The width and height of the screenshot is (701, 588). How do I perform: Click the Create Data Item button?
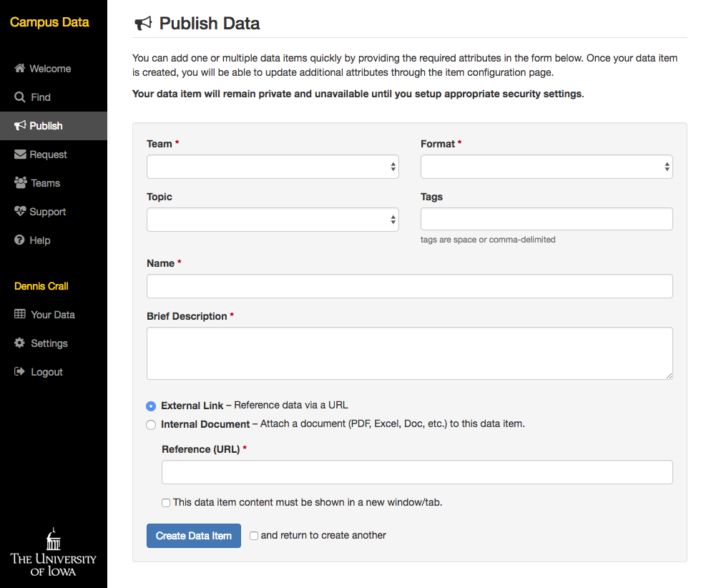[x=194, y=536]
